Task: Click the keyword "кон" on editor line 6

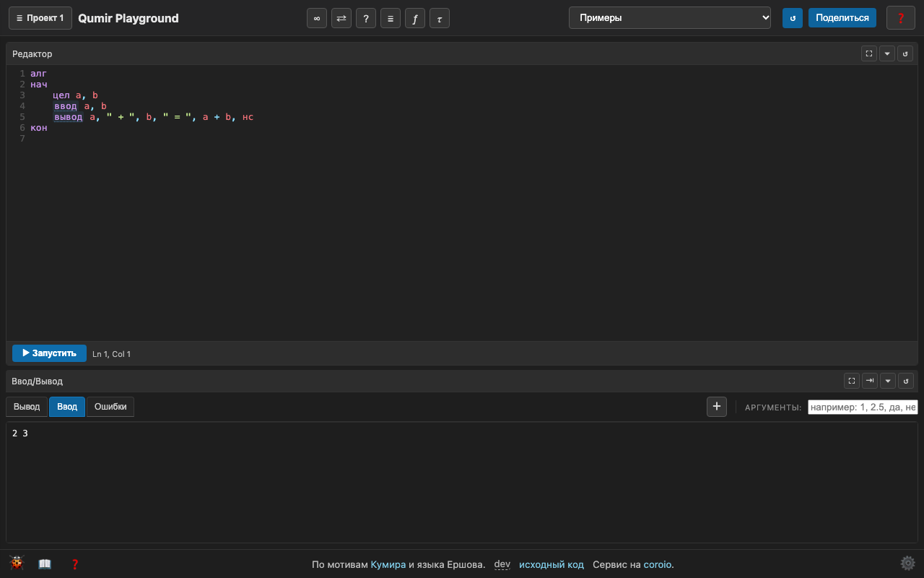Action: tap(39, 128)
